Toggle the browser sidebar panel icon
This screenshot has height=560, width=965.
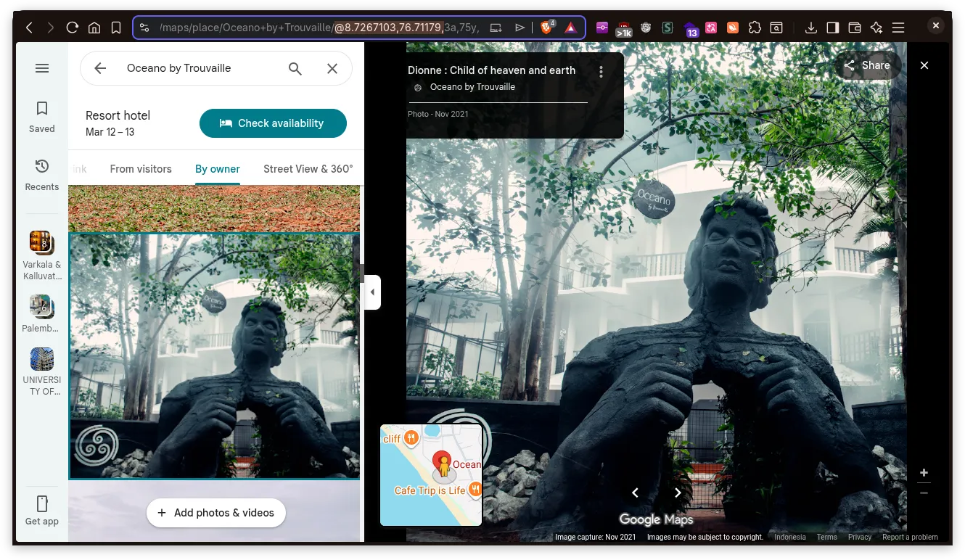(833, 28)
